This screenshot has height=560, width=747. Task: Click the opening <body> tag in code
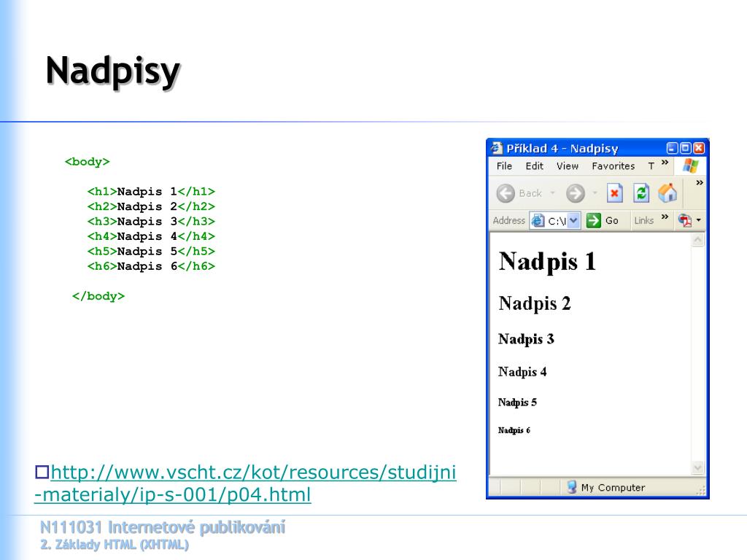[x=88, y=162]
